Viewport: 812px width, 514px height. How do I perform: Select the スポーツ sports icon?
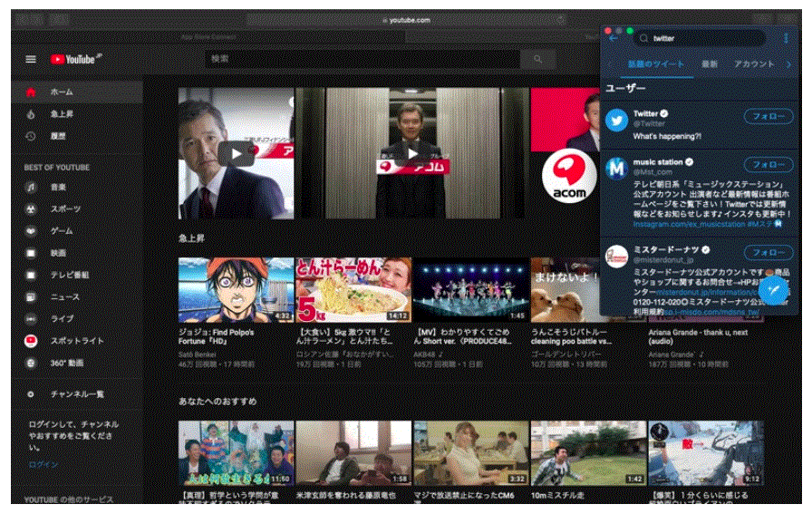(31, 209)
